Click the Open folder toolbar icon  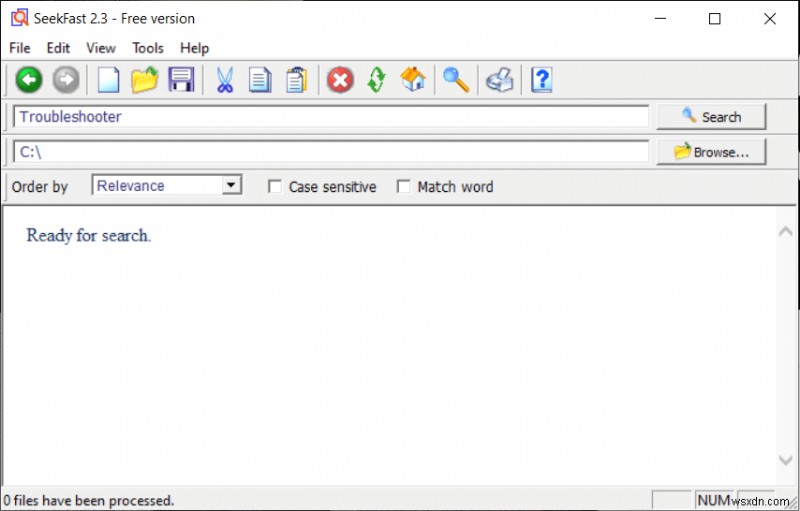click(145, 80)
